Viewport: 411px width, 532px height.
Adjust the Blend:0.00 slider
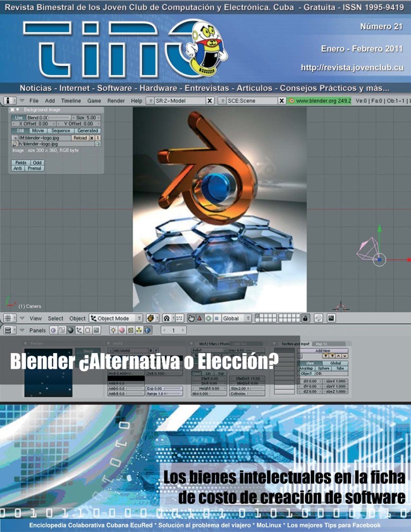48,118
